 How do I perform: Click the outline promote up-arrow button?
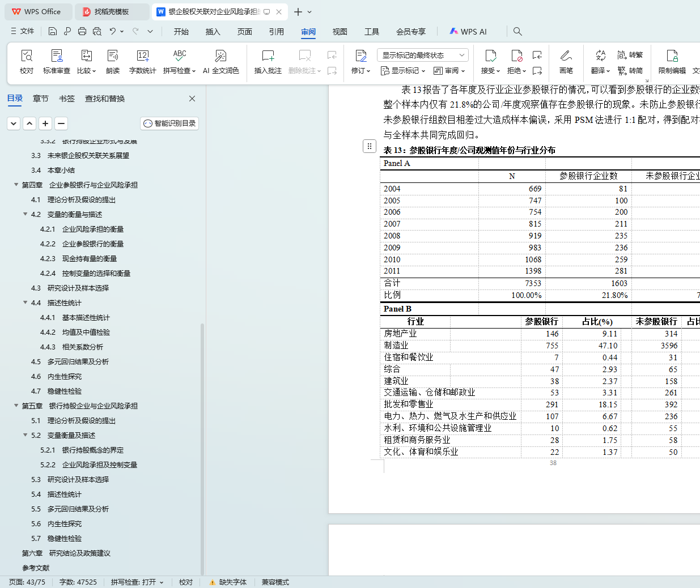29,123
